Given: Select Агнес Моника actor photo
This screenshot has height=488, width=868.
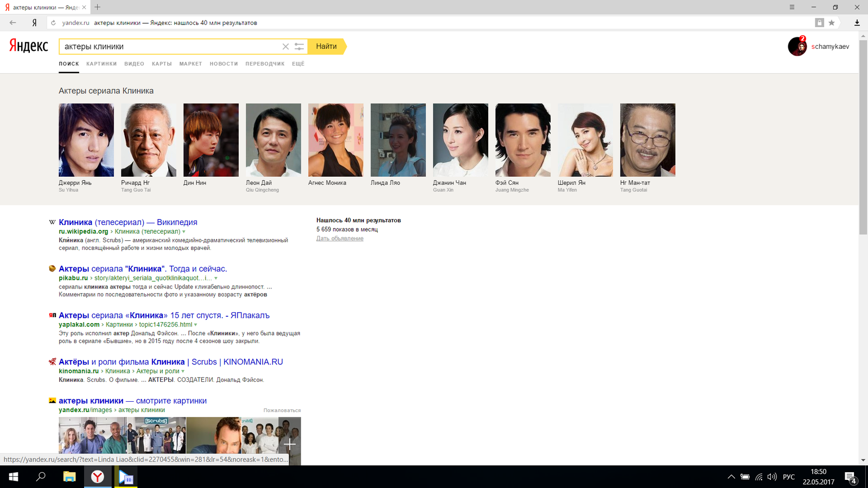Looking at the screenshot, I should 336,140.
